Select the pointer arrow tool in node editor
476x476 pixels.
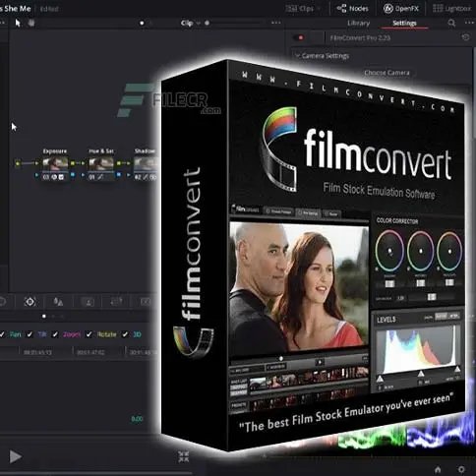pos(18,23)
